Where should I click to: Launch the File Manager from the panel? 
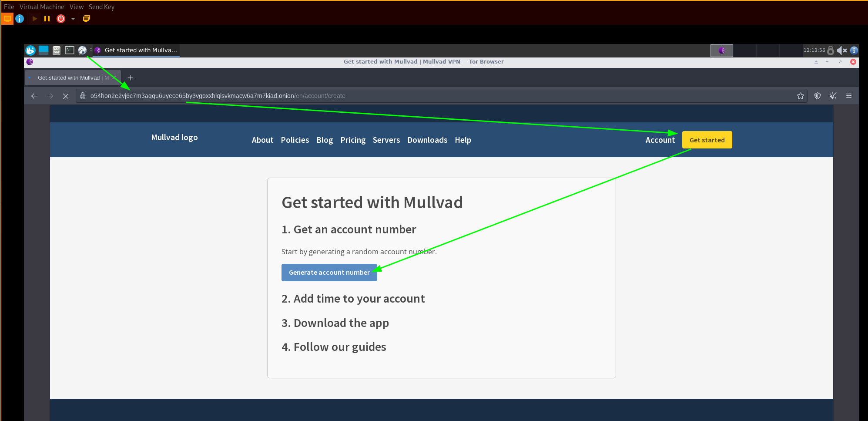(57, 50)
